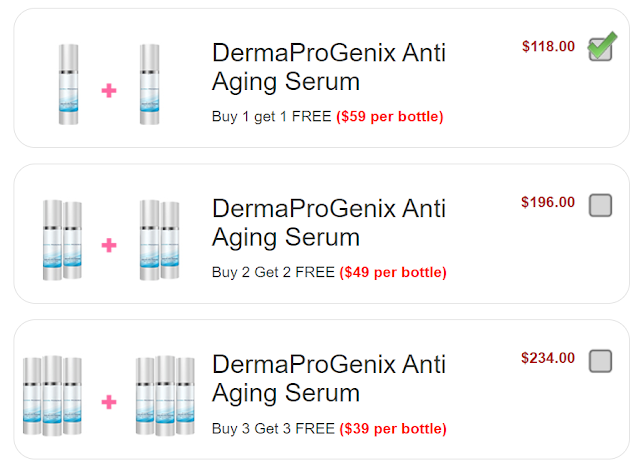This screenshot has width=640, height=468.
Task: Uncheck the $118.00 package checkbox
Action: pos(600,49)
